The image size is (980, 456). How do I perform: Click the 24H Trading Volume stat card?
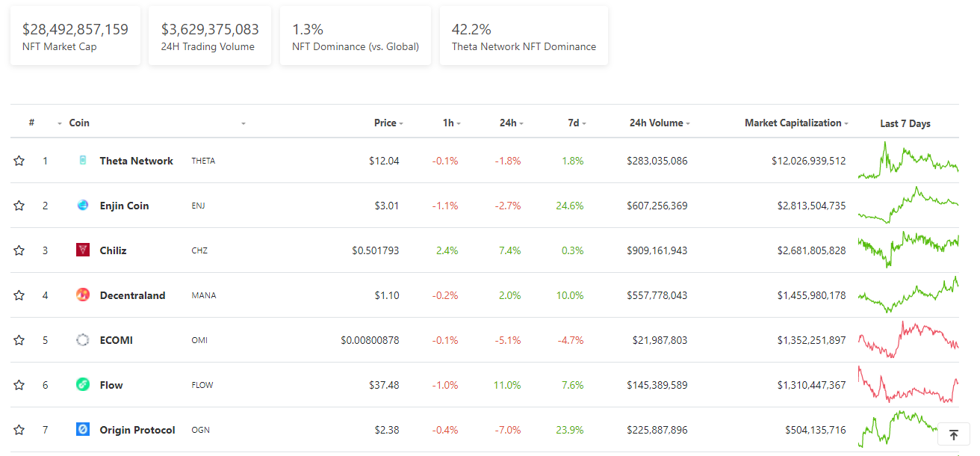pos(210,36)
